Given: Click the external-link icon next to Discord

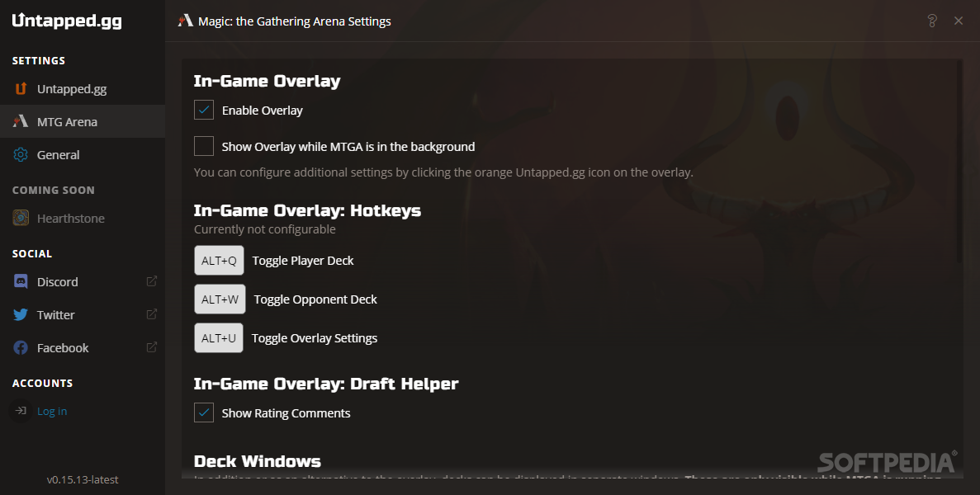Looking at the screenshot, I should pos(151,281).
